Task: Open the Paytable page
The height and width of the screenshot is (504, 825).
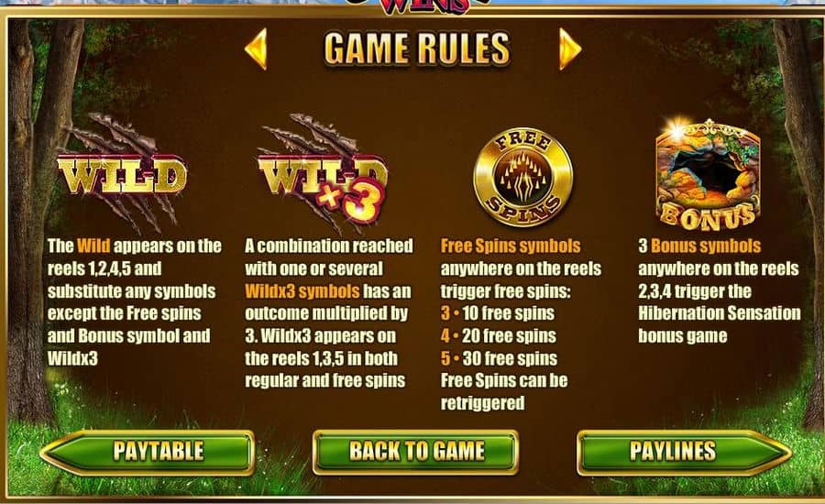Action: pos(148,452)
